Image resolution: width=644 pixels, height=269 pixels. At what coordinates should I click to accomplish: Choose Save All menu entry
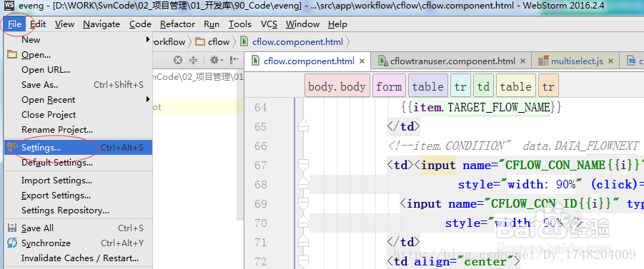tap(78, 228)
